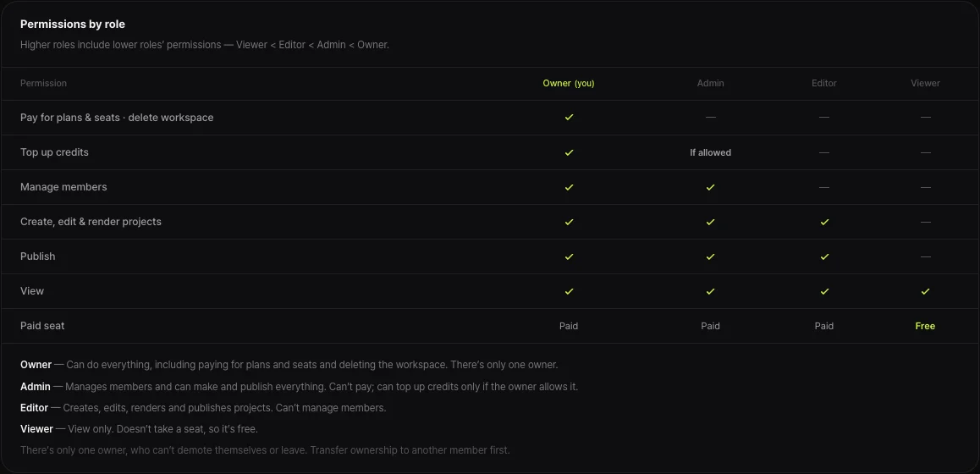Click the 'Higher roles include lower roles' subtitle
Screen dimensions: 980x474
click(204, 45)
